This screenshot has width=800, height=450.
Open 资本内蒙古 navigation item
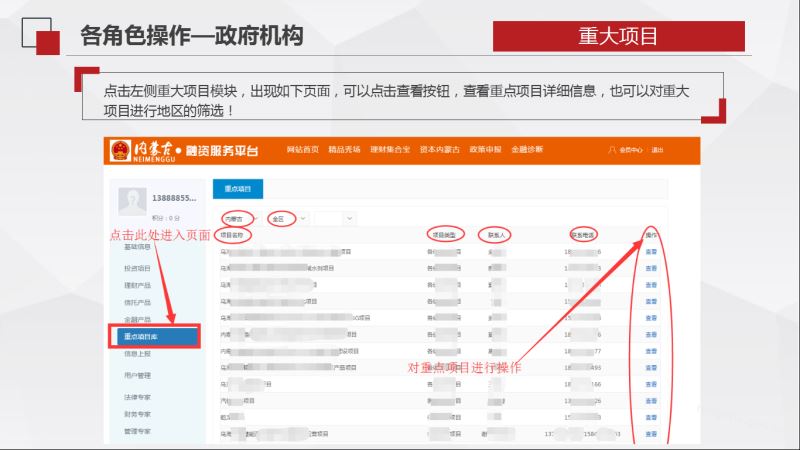point(440,150)
